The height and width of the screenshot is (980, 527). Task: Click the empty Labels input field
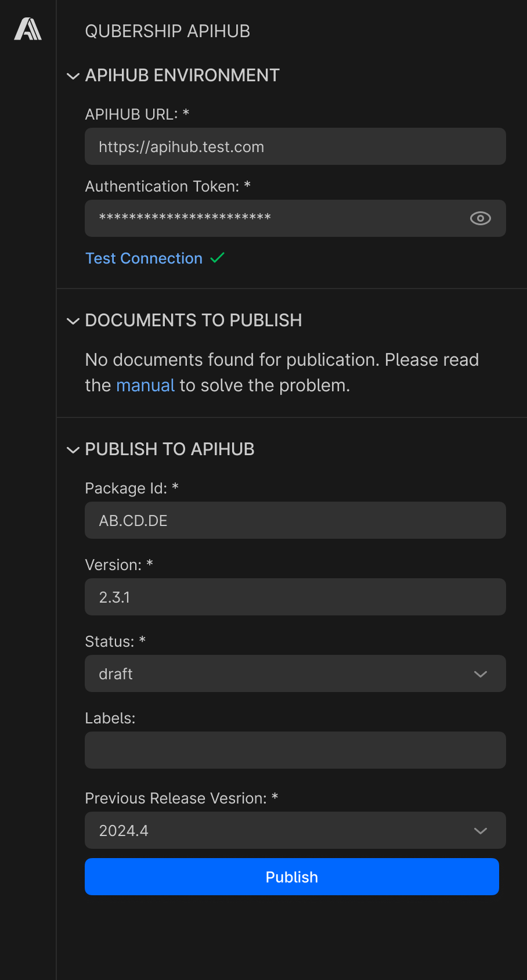pos(295,750)
